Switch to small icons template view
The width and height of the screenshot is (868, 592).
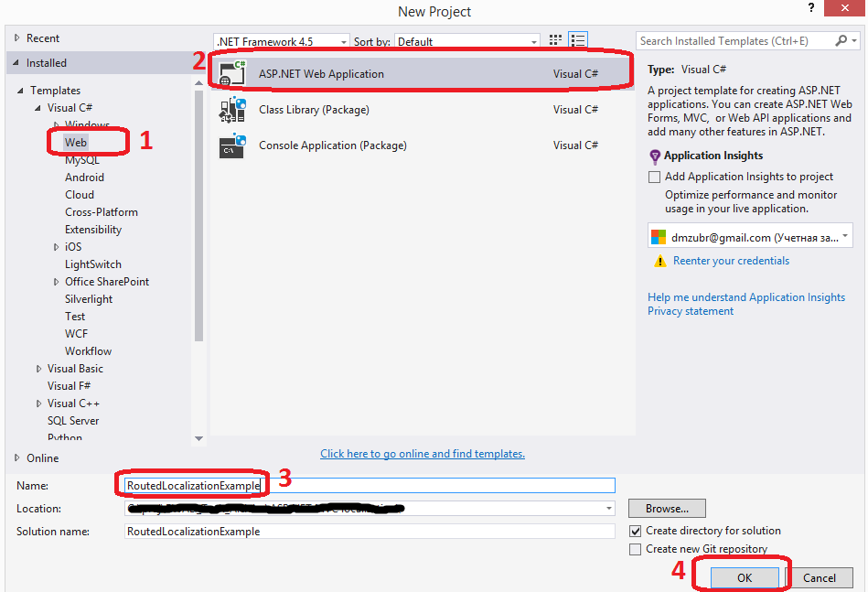(x=555, y=40)
